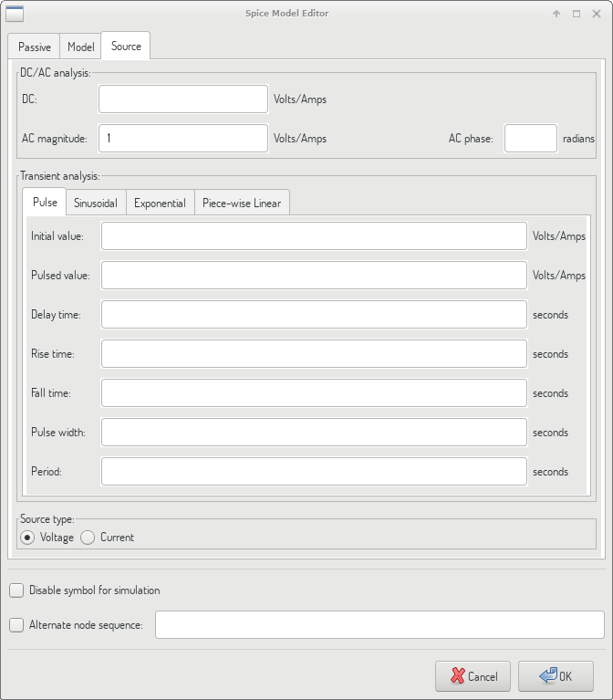Click the Pulse width input field
The width and height of the screenshot is (613, 700).
tap(314, 433)
